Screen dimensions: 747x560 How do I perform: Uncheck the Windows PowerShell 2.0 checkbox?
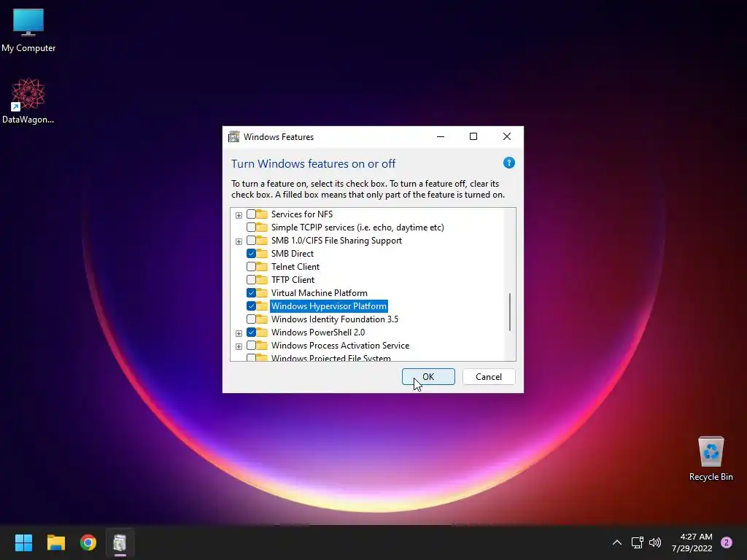[x=251, y=332]
